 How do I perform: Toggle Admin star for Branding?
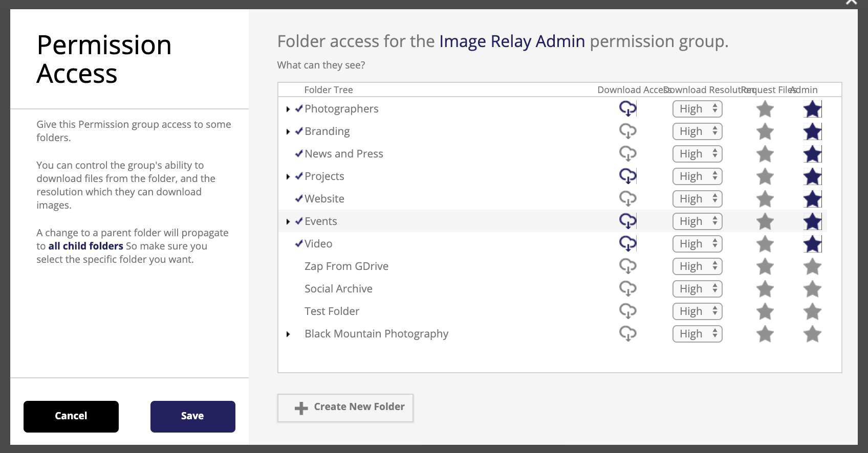(813, 131)
